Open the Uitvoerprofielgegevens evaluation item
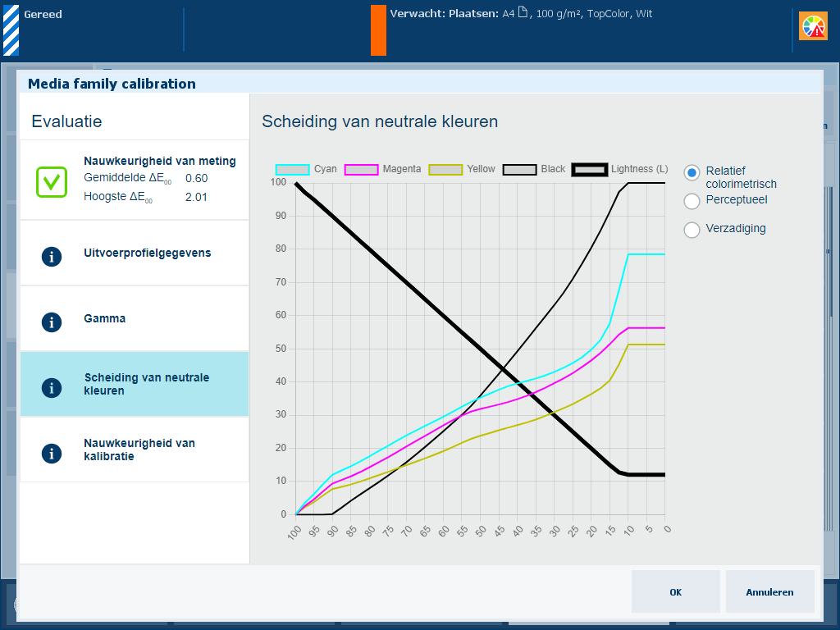Image resolution: width=840 pixels, height=630 pixels. point(135,253)
